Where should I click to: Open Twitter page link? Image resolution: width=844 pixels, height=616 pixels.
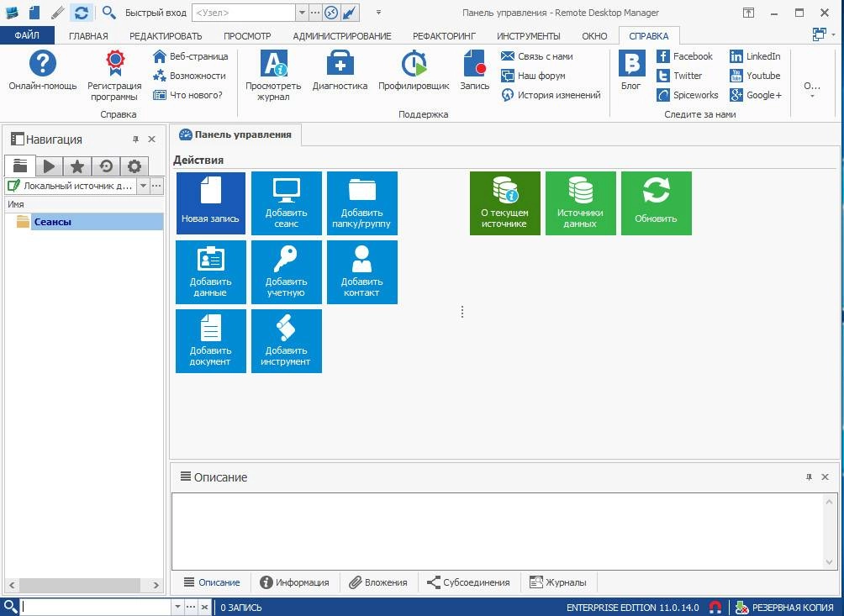point(679,76)
